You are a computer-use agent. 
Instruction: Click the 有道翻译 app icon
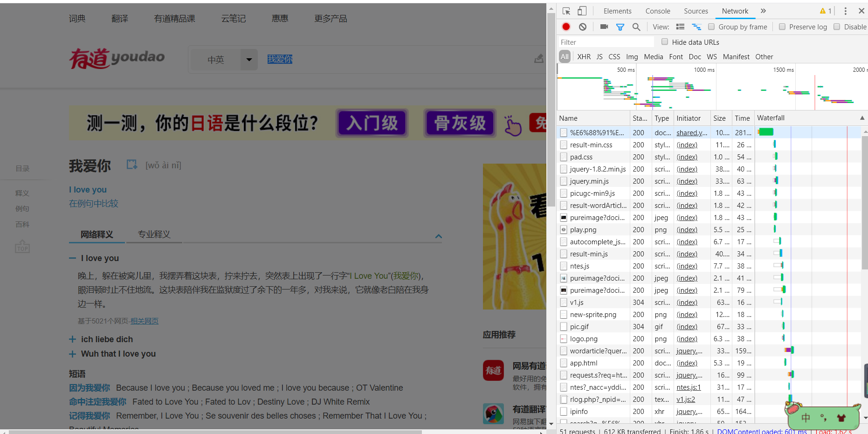(x=493, y=413)
